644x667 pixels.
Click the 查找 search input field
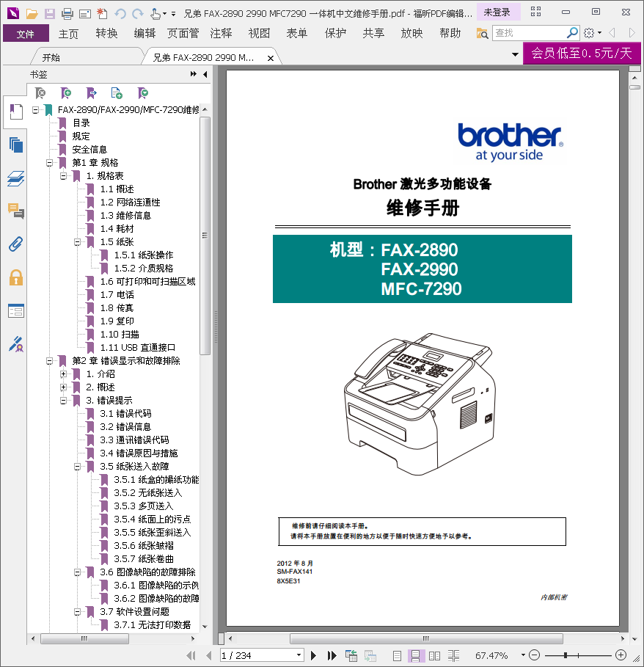(x=530, y=33)
